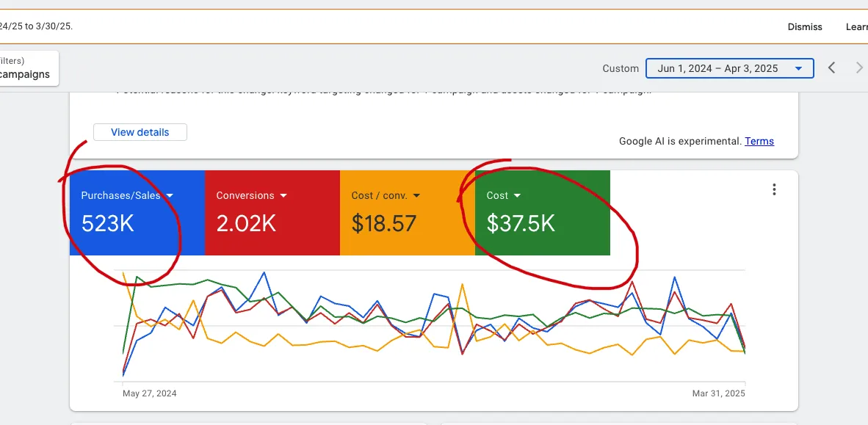Select the blue Purchases/Sales scorecard tile
868x425 pixels.
pos(137,213)
